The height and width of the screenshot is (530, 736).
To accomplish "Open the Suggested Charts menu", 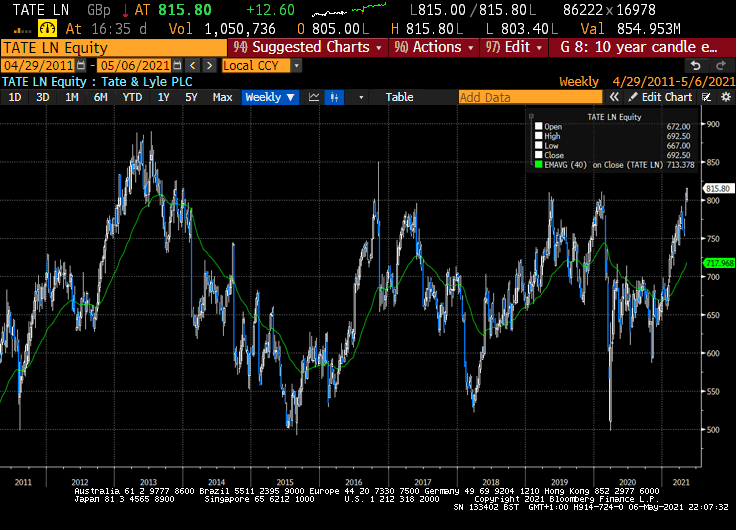I will 307,47.
